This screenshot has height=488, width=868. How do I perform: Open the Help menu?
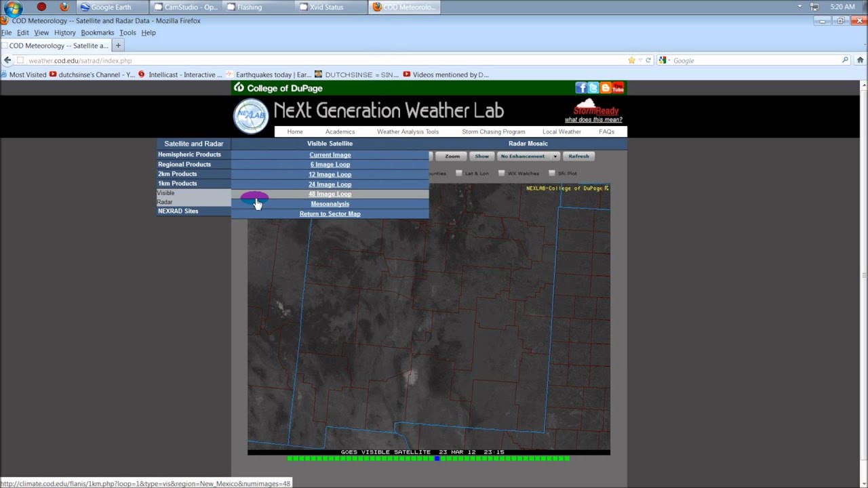149,33
